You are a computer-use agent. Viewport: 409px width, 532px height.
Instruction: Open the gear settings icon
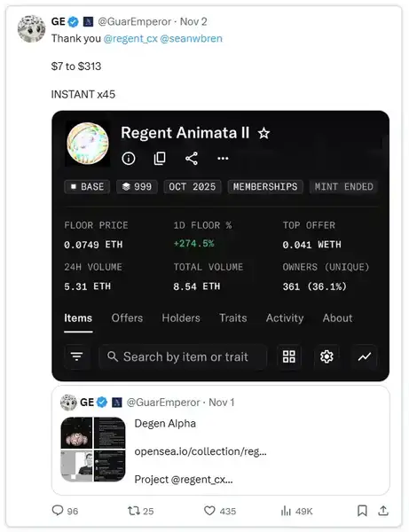326,356
